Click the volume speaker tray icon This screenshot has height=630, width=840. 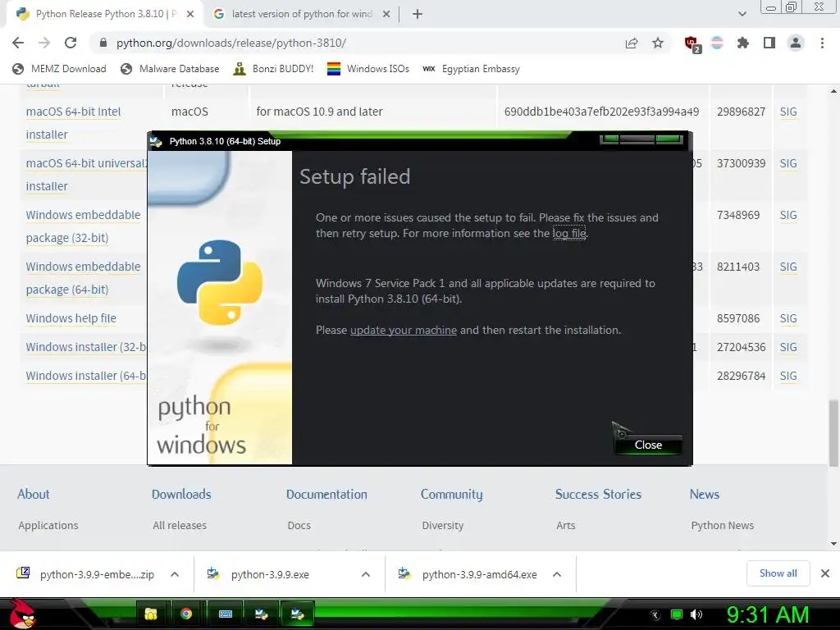(696, 614)
